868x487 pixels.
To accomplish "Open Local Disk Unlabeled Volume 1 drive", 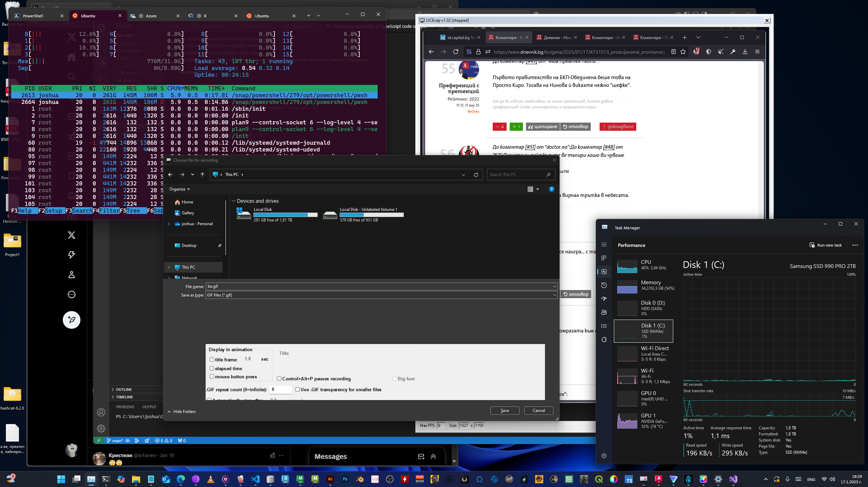I will [363, 215].
